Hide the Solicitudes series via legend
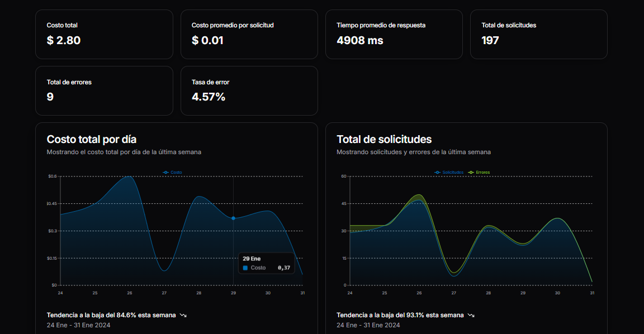Image resolution: width=644 pixels, height=334 pixels. pyautogui.click(x=449, y=173)
